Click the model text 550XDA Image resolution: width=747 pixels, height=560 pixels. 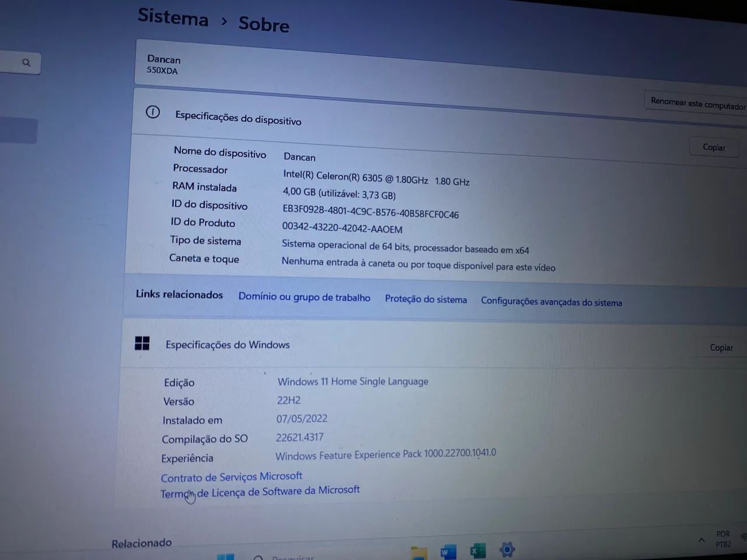click(162, 71)
